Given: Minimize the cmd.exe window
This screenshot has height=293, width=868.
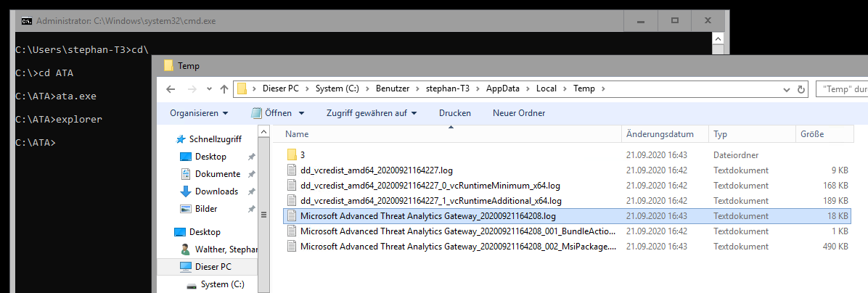Looking at the screenshot, I should pos(641,21).
